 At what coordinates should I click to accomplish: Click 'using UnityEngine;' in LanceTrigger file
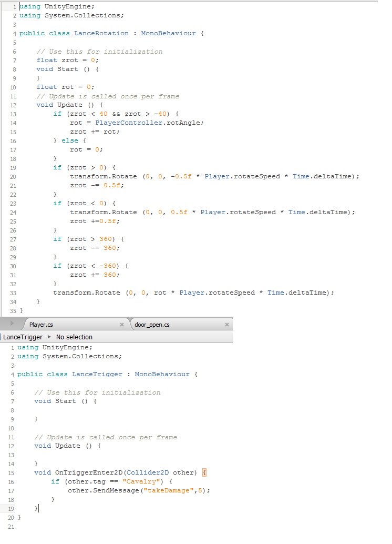(55, 348)
